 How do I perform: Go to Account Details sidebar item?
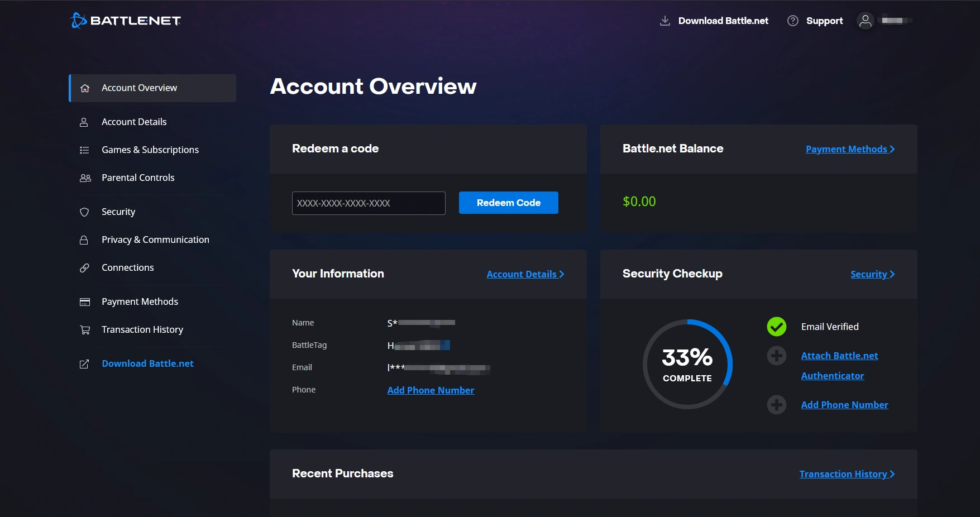coord(152,122)
